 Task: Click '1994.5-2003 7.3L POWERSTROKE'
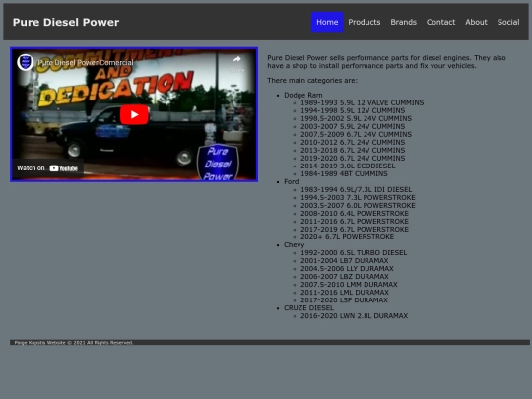click(x=358, y=197)
